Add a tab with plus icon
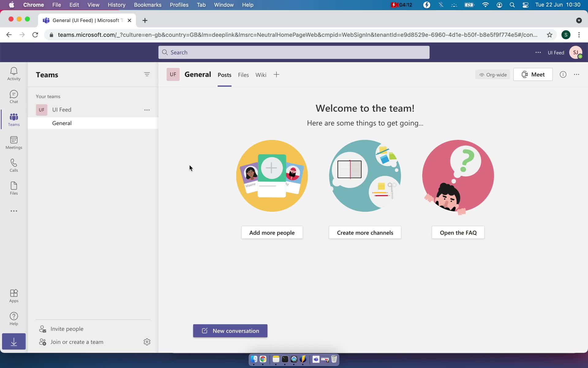The width and height of the screenshot is (588, 368). 276,75
